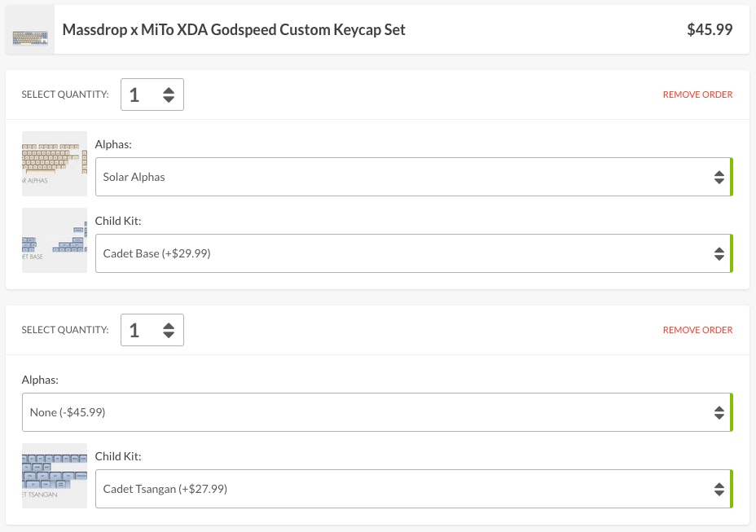
Task: Click the keycap set product thumbnail in header
Action: [30, 30]
